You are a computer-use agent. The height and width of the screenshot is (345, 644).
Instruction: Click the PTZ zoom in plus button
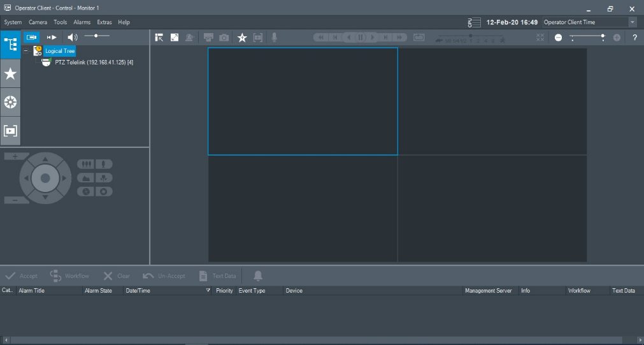coord(15,156)
